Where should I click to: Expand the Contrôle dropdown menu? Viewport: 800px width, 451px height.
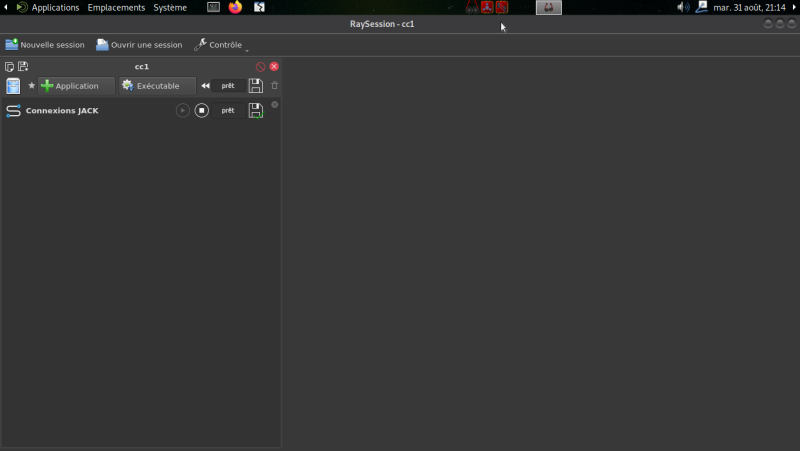tap(221, 45)
